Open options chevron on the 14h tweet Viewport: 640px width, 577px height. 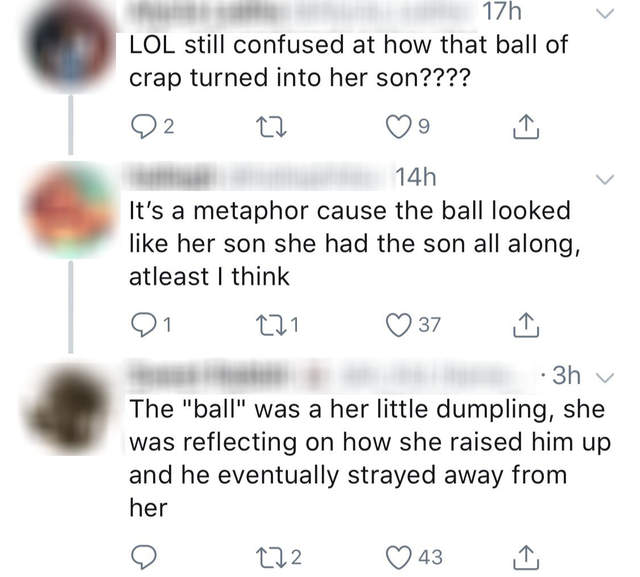[601, 180]
